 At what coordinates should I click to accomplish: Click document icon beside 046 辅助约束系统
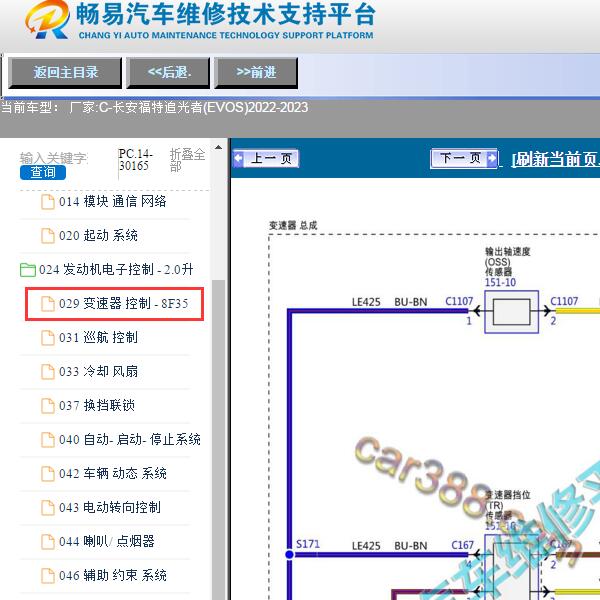click(47, 576)
